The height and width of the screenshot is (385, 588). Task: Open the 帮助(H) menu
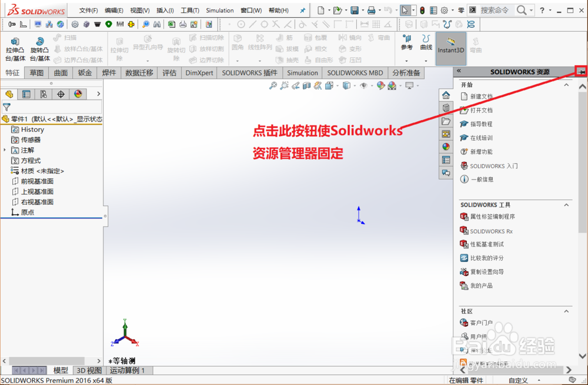coord(279,11)
